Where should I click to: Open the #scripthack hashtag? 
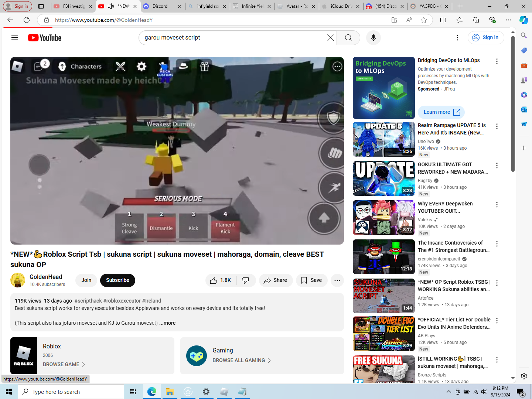[88, 301]
